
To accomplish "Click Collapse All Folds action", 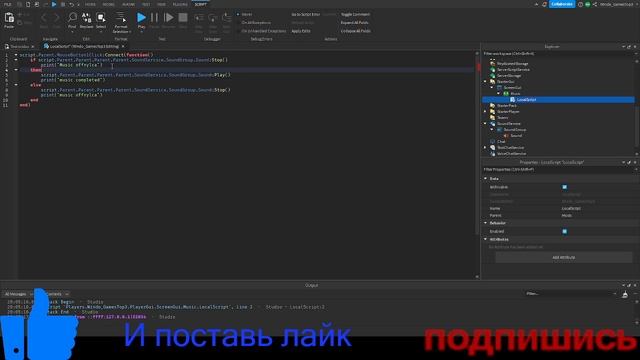I will pyautogui.click(x=356, y=31).
